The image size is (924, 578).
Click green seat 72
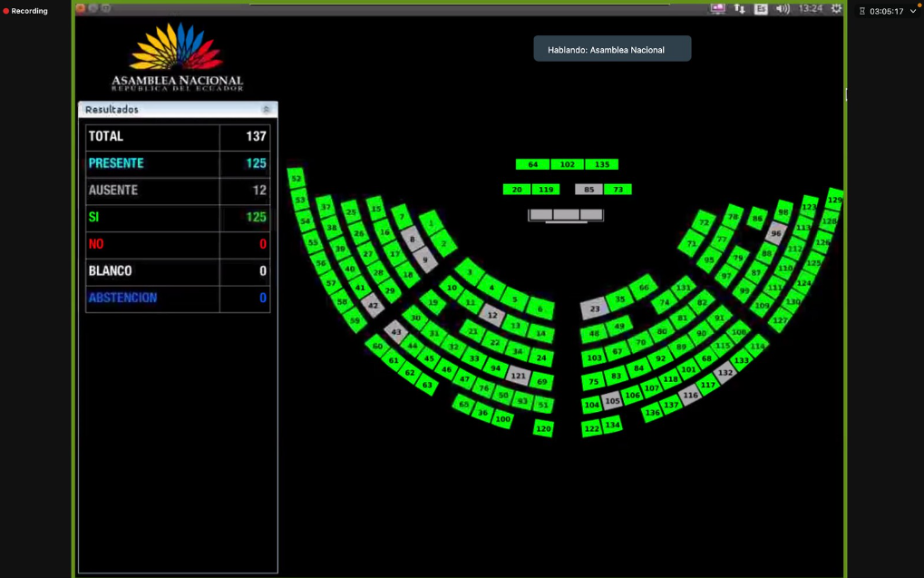click(x=705, y=222)
